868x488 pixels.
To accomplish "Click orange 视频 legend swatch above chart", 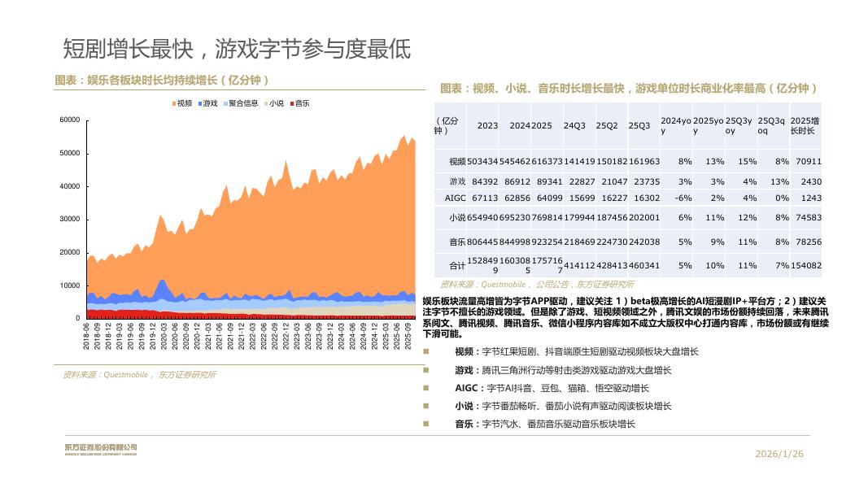I will [174, 103].
